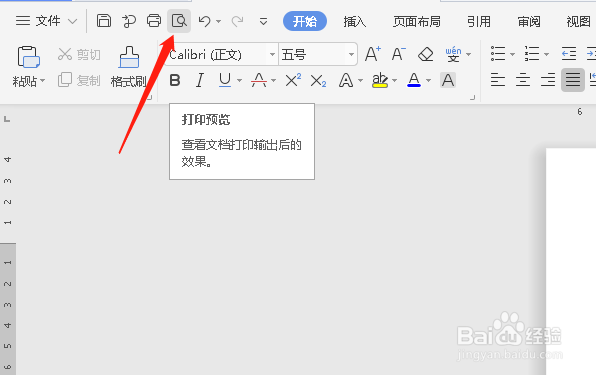Click the ruler tab stop selector corner
The height and width of the screenshot is (375, 596).
[7, 119]
